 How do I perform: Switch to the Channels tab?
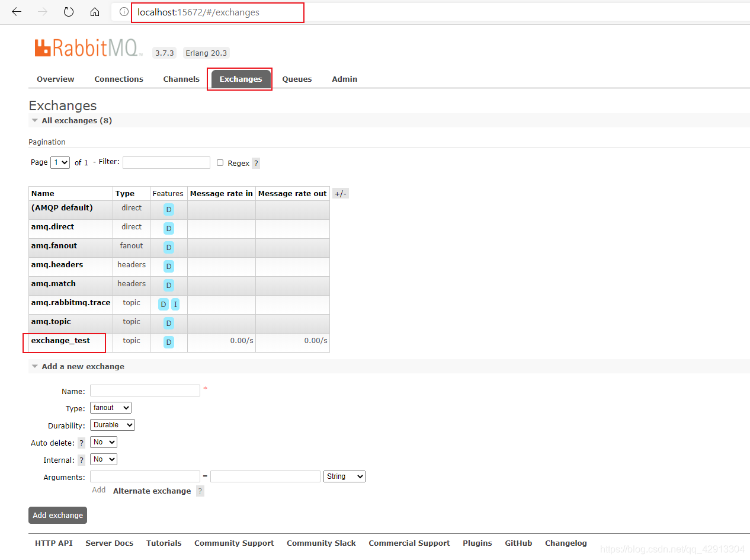[x=181, y=79]
